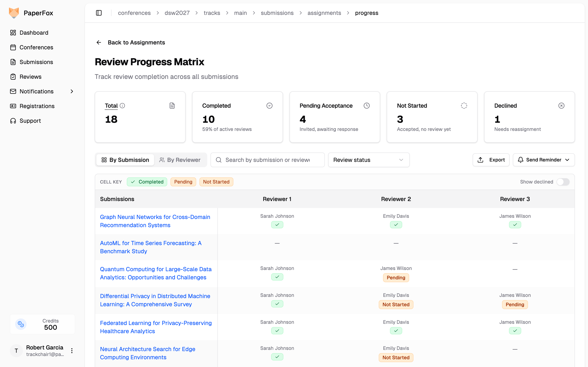
Task: Open the Review status dropdown
Action: pos(369,160)
